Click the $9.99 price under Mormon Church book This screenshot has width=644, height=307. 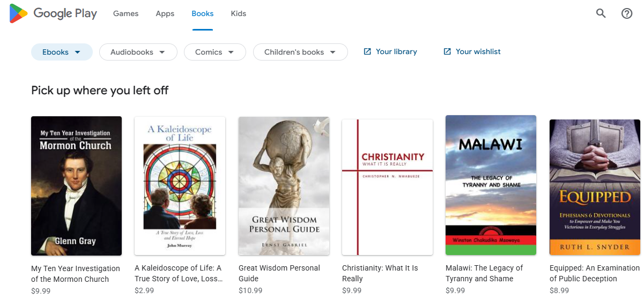click(x=41, y=291)
